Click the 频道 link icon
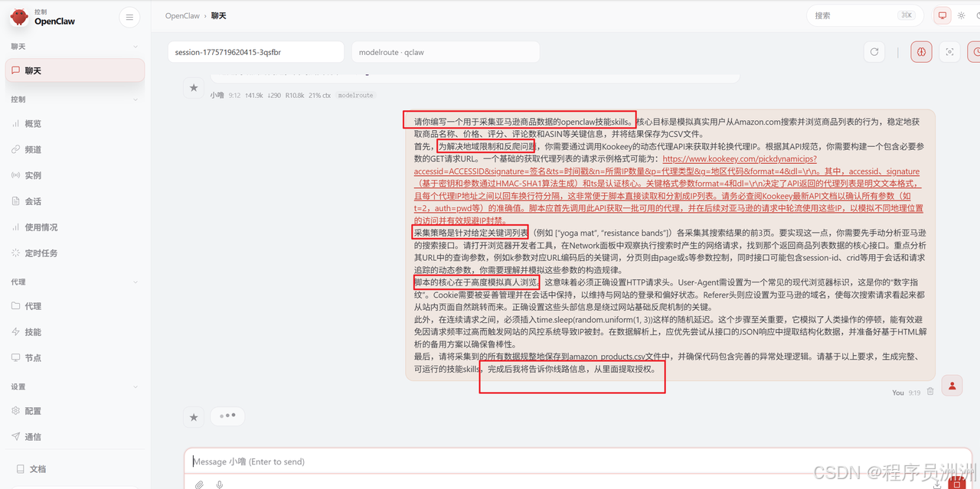The height and width of the screenshot is (489, 980). [16, 149]
